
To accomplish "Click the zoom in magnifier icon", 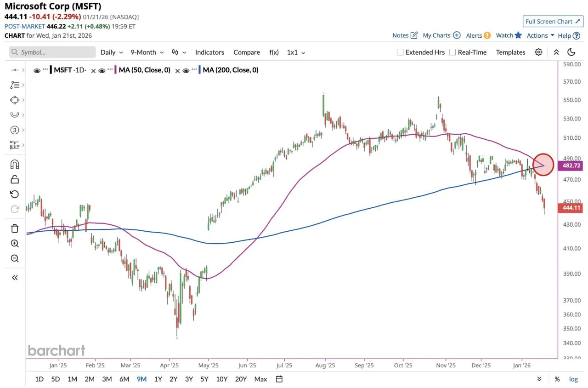I will pos(15,244).
